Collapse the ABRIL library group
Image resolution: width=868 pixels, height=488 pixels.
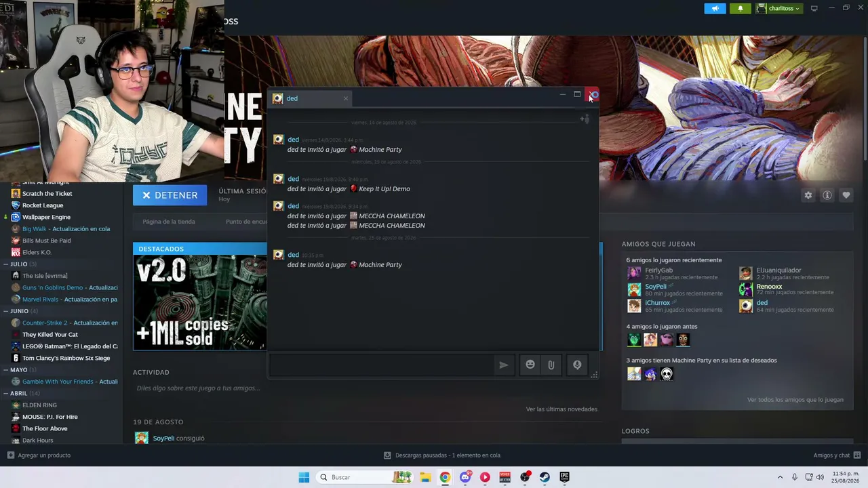[x=5, y=394]
